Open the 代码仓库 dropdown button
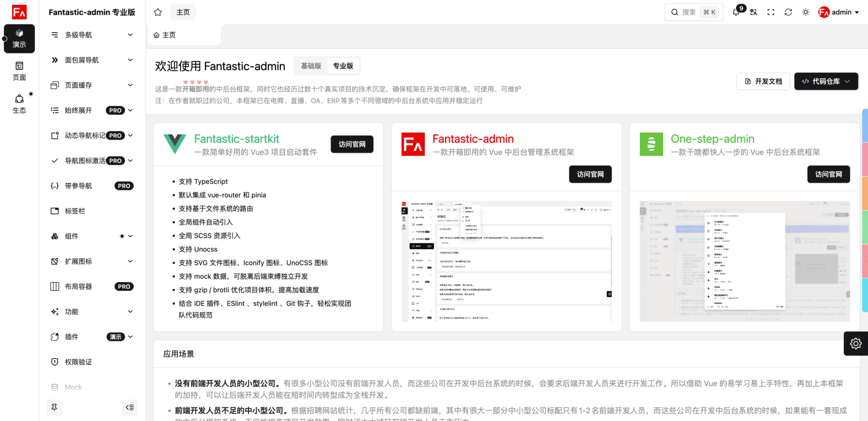 (826, 81)
